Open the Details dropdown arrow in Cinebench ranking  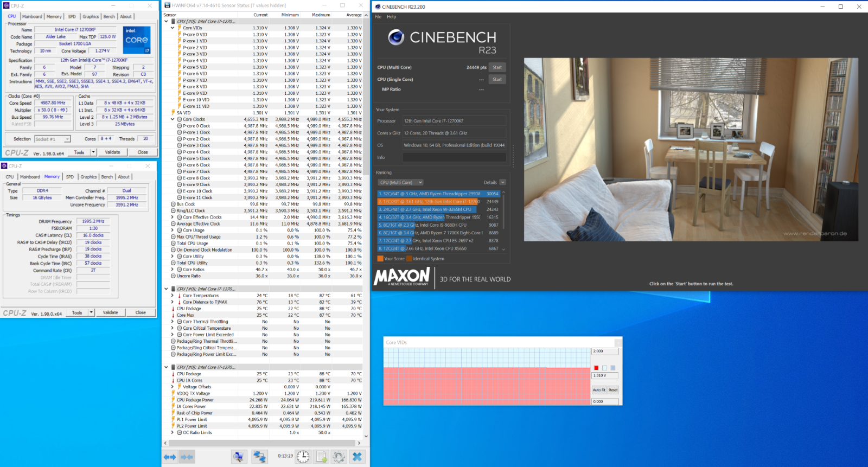coord(502,182)
